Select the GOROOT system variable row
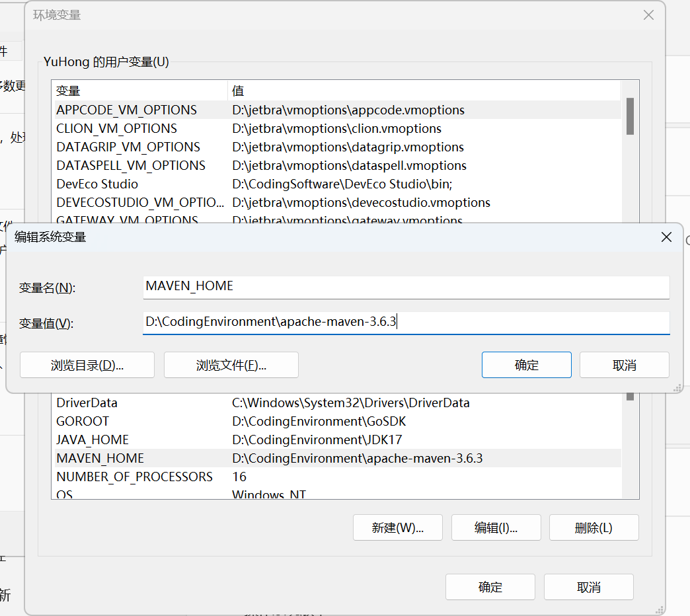The width and height of the screenshot is (690, 616). click(x=338, y=421)
